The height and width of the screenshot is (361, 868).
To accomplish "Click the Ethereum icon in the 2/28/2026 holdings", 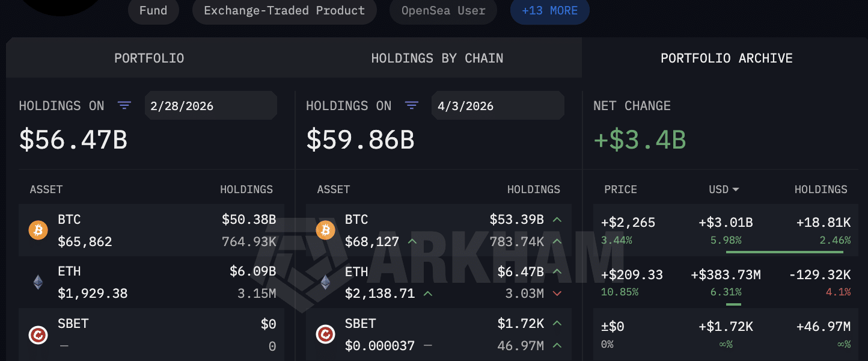I will pyautogui.click(x=38, y=282).
